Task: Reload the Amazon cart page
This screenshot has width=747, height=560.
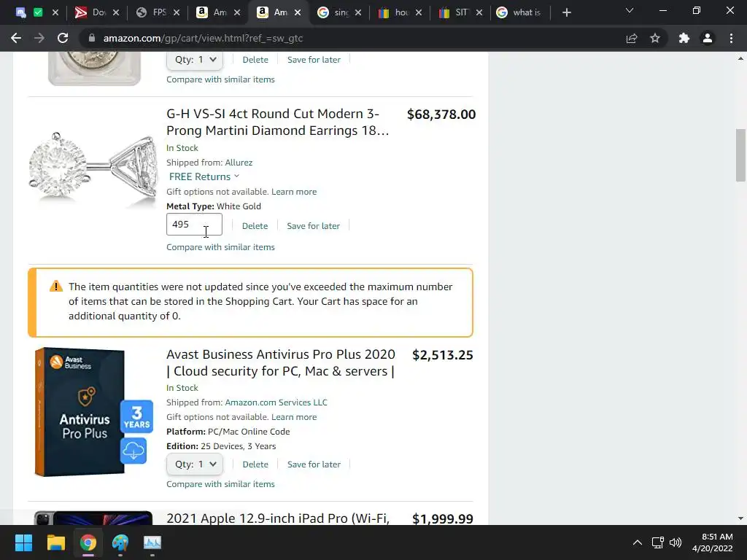Action: click(x=63, y=38)
